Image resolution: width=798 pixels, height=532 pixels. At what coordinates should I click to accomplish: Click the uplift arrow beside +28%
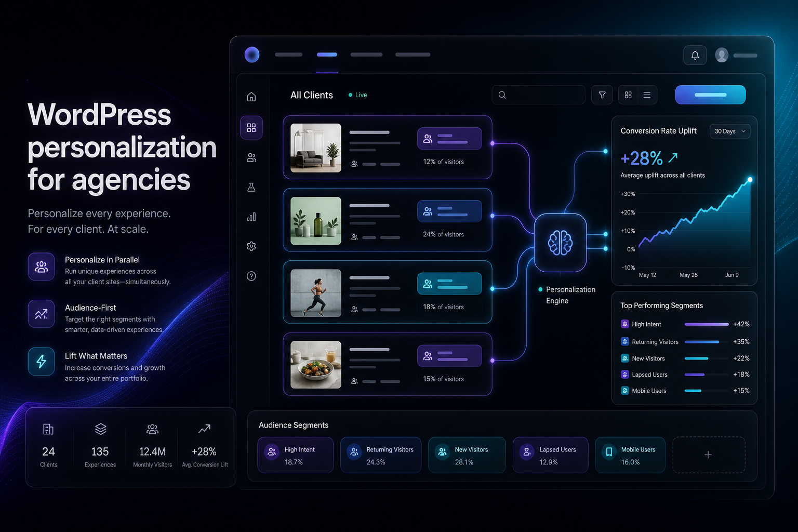(x=673, y=157)
